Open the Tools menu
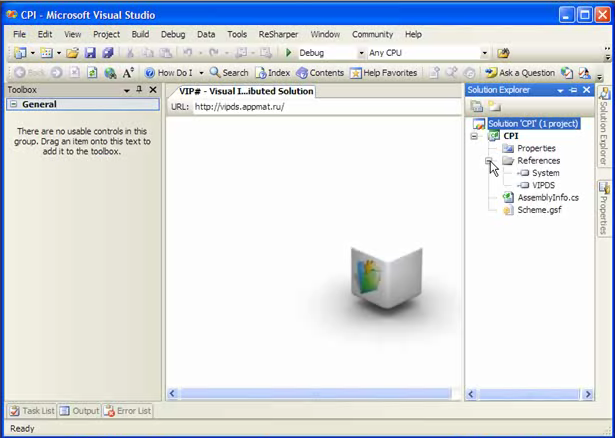Viewport: 615px width, 438px height. coord(237,35)
